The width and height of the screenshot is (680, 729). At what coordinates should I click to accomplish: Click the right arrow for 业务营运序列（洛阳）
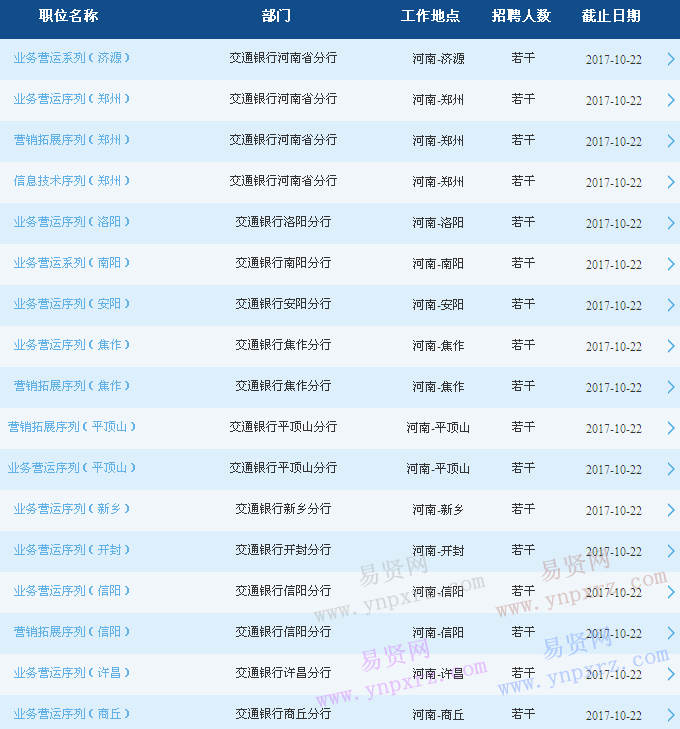pos(671,223)
